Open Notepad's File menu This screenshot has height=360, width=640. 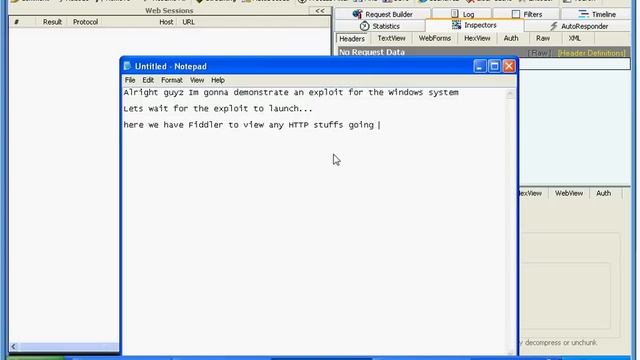[x=130, y=80]
